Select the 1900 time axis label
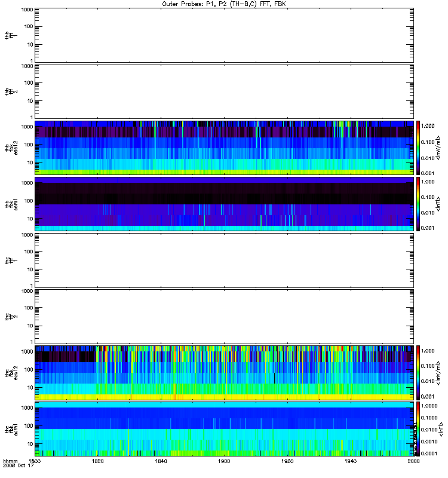Screen dimensions: 448x478 click(225, 461)
